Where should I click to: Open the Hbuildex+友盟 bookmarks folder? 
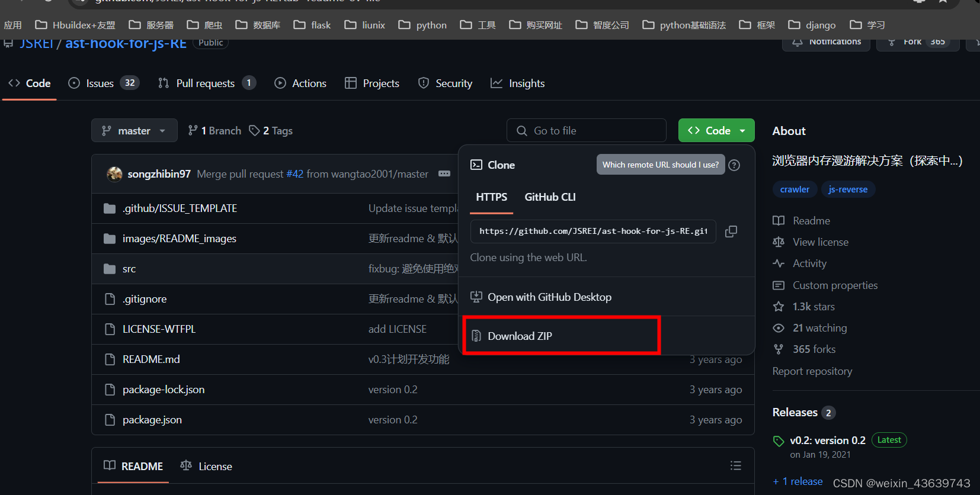(75, 25)
